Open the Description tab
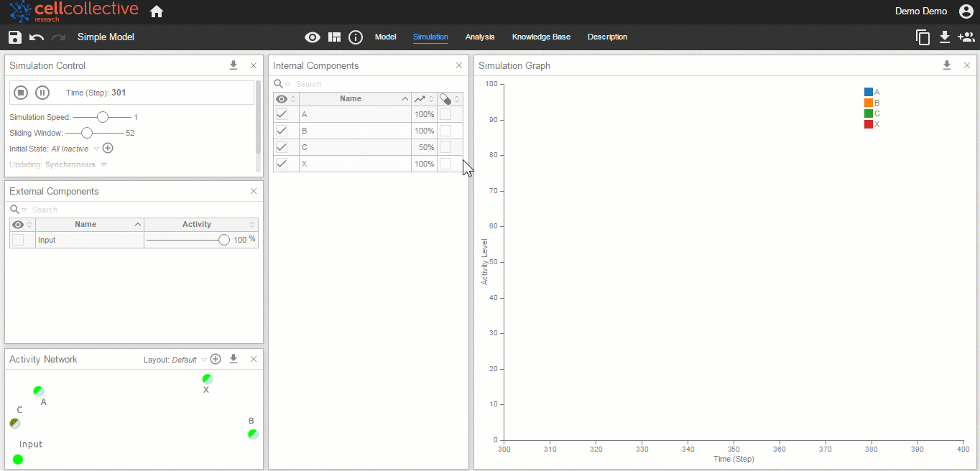The width and height of the screenshot is (980, 471). pos(607,37)
